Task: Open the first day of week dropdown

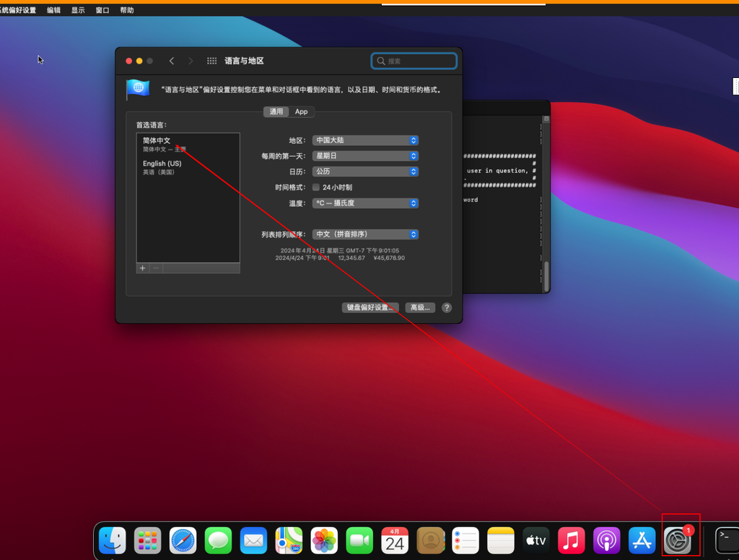Action: coord(366,156)
